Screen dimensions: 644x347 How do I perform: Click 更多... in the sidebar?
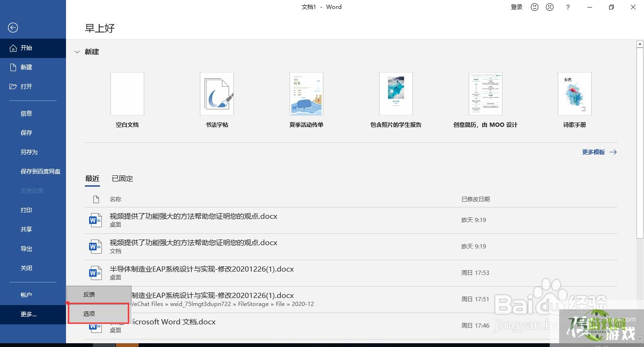click(33, 314)
